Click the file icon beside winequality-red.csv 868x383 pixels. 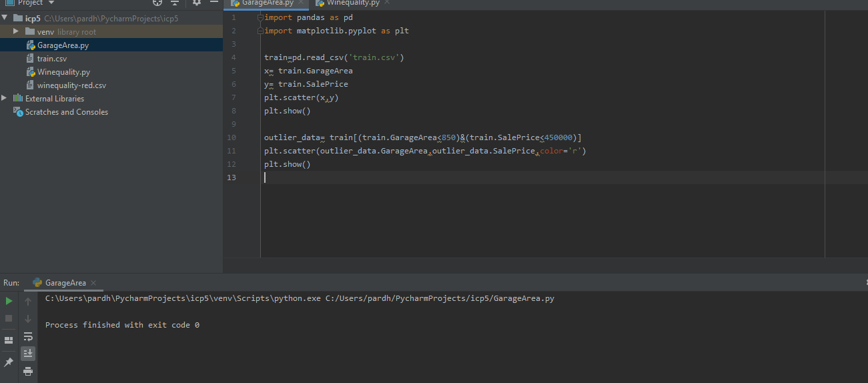(x=31, y=85)
